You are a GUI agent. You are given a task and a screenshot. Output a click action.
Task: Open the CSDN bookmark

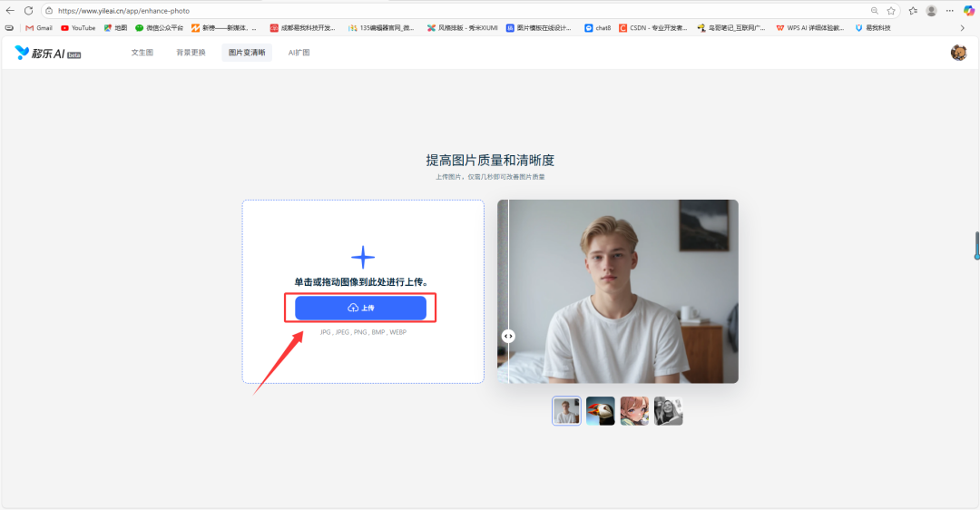click(x=653, y=28)
